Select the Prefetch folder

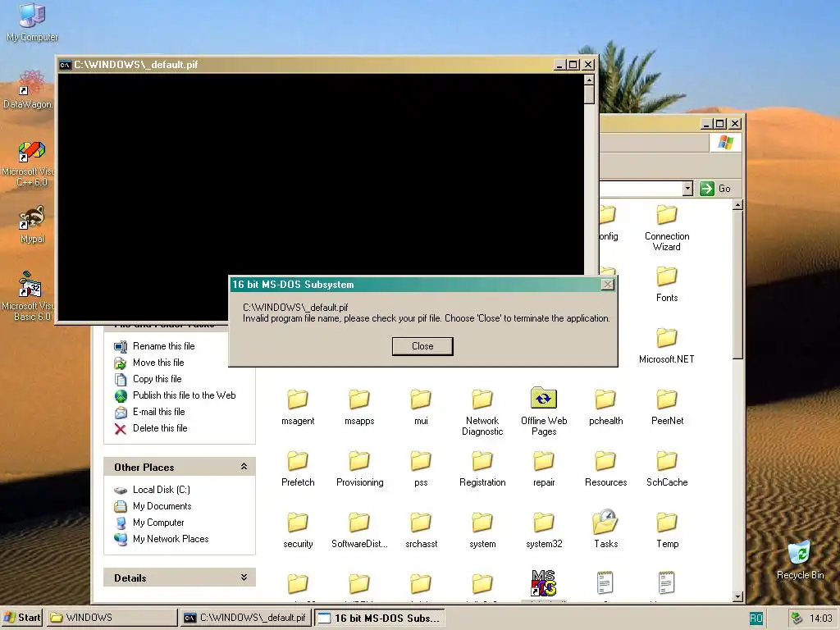(298, 468)
